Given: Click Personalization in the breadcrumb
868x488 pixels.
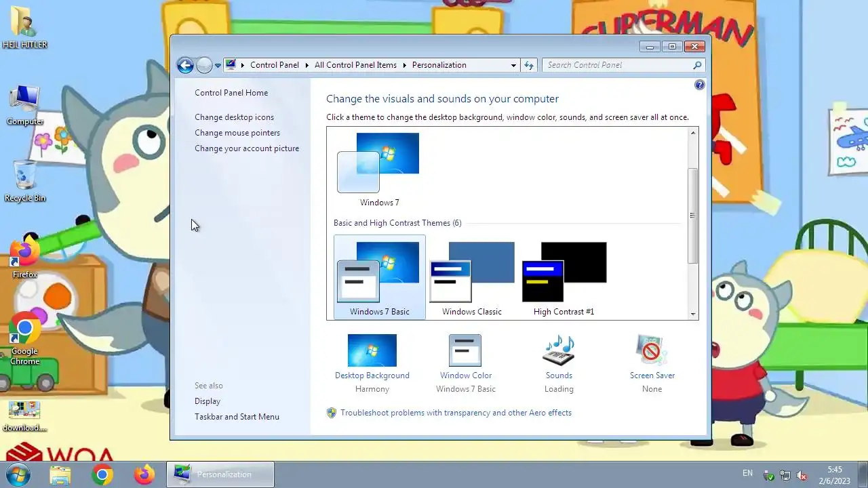Looking at the screenshot, I should click(439, 65).
